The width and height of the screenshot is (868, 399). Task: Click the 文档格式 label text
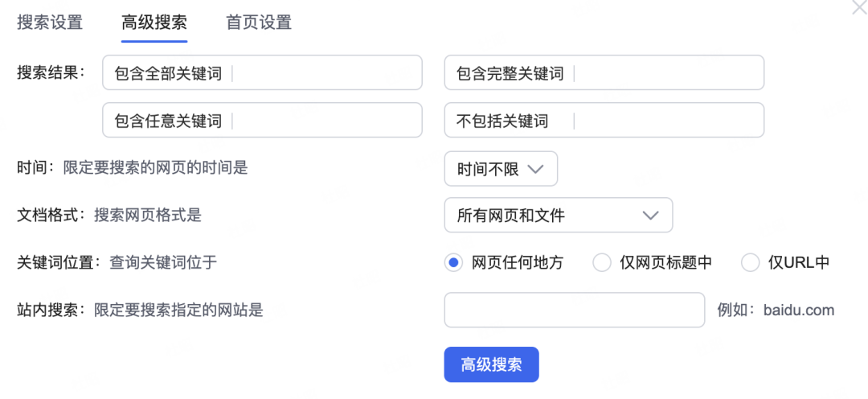[51, 215]
